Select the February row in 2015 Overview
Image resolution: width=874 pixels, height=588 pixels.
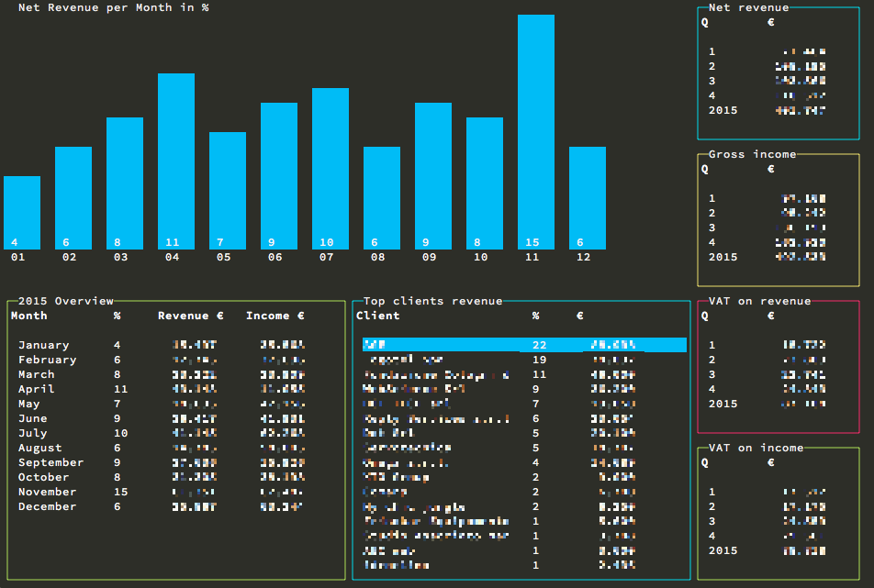(x=162, y=360)
